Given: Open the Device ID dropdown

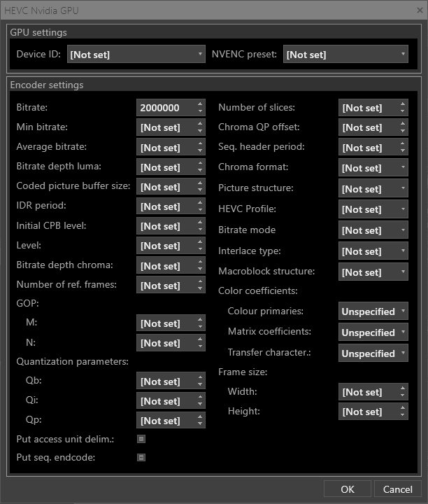Looking at the screenshot, I should tap(136, 54).
